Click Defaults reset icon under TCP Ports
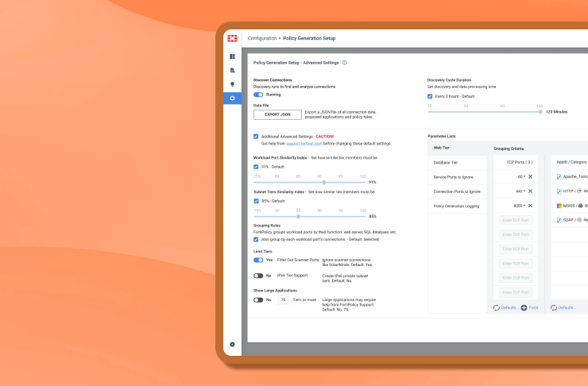 (497, 307)
